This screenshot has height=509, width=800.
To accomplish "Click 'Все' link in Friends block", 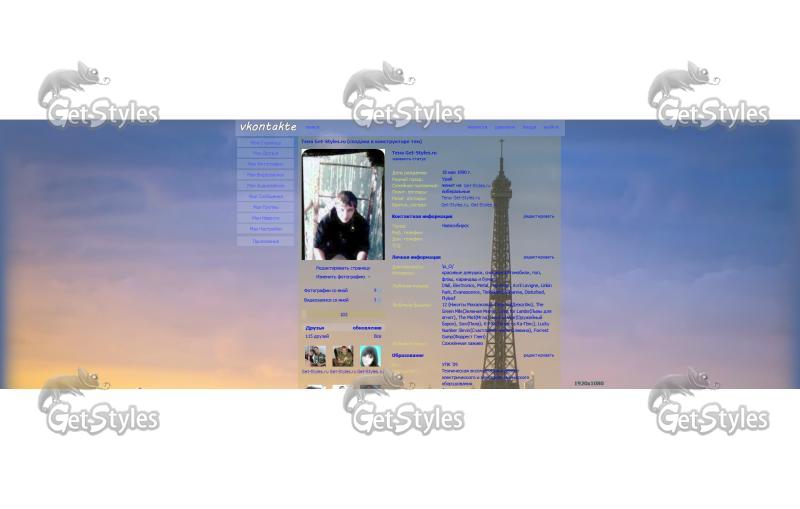I will pos(377,337).
